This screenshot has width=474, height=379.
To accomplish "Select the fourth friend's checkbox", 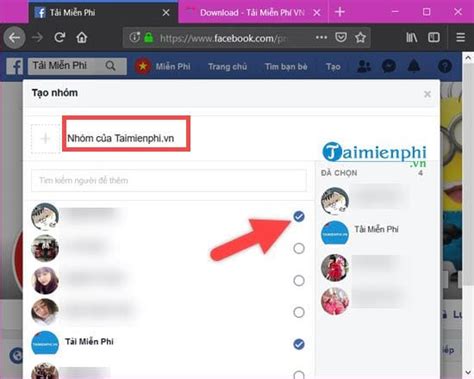I will tap(299, 312).
